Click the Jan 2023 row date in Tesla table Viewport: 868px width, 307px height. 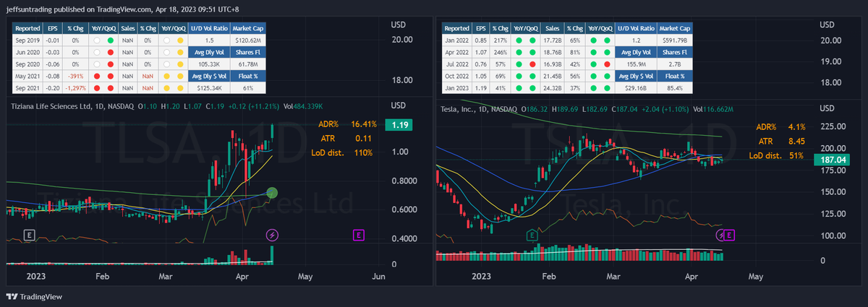456,87
